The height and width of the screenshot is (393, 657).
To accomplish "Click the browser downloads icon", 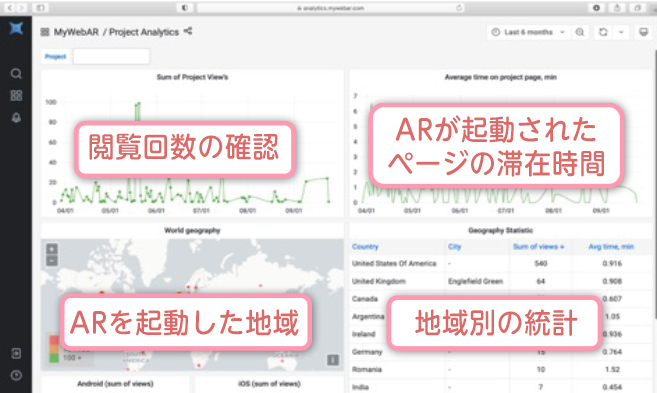I will (596, 8).
